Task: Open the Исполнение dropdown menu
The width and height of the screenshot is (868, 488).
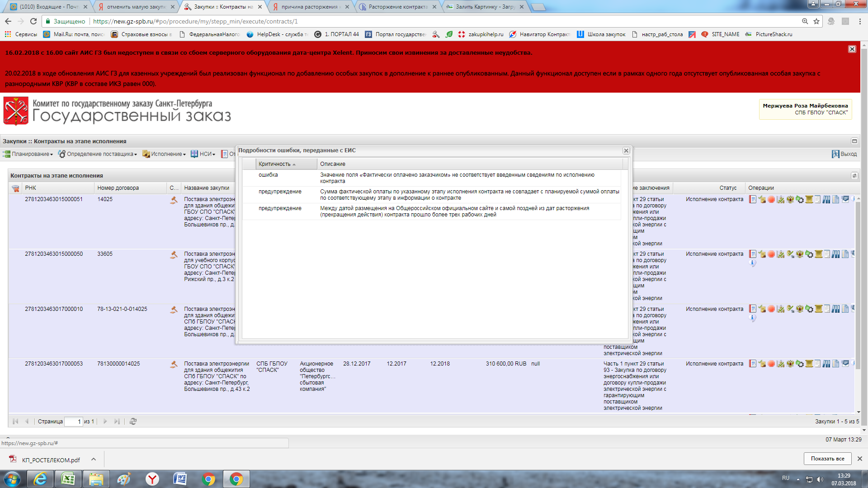Action: click(x=168, y=154)
